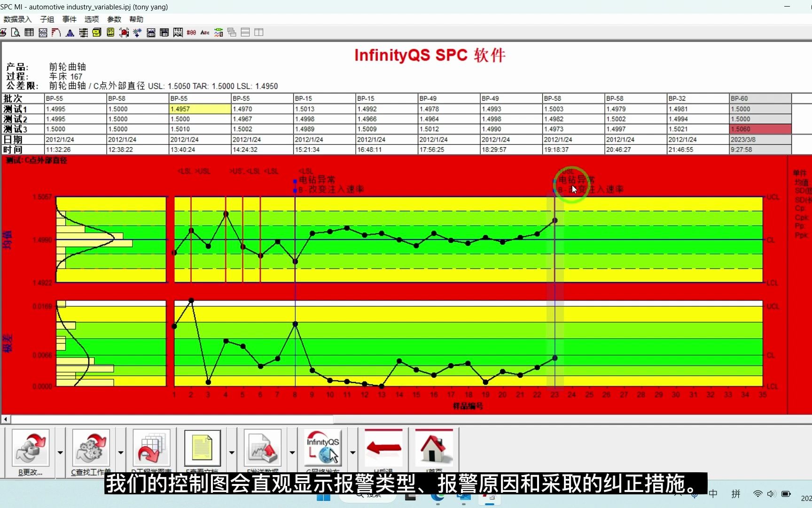Click the red #00 number format icon

pos(191,32)
